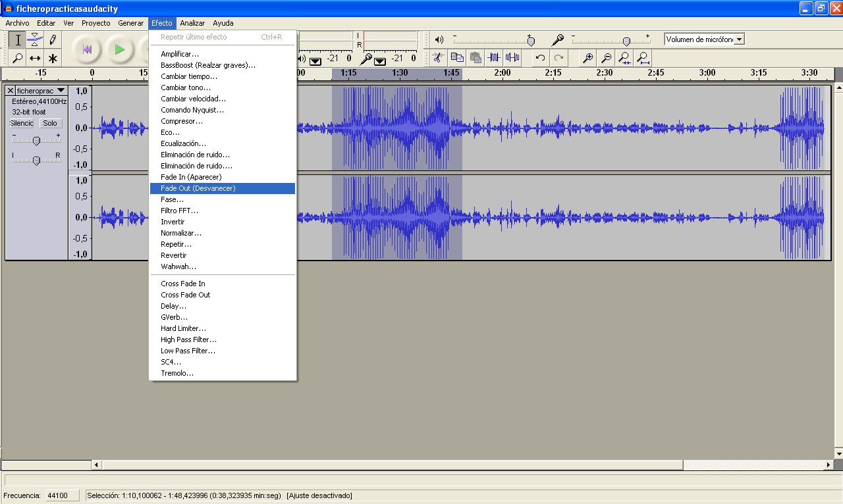This screenshot has height=504, width=843.
Task: Select the Normalizar effect entry
Action: pyautogui.click(x=180, y=233)
